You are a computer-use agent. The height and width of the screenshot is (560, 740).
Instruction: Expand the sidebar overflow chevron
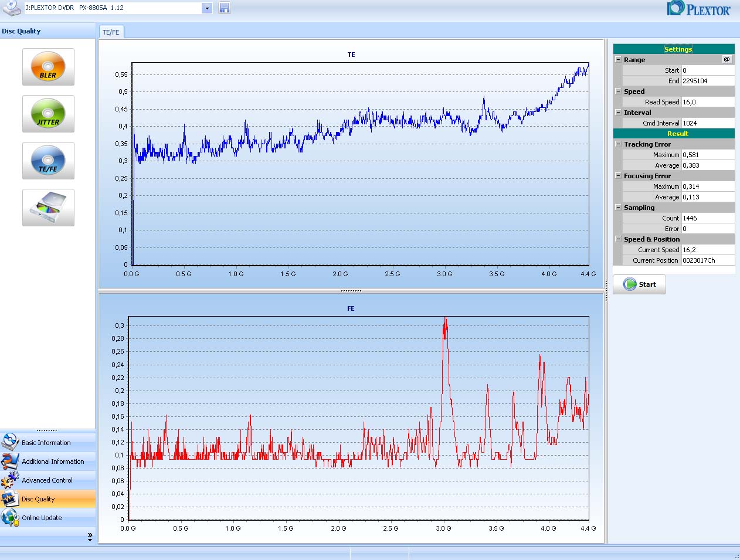(90, 537)
